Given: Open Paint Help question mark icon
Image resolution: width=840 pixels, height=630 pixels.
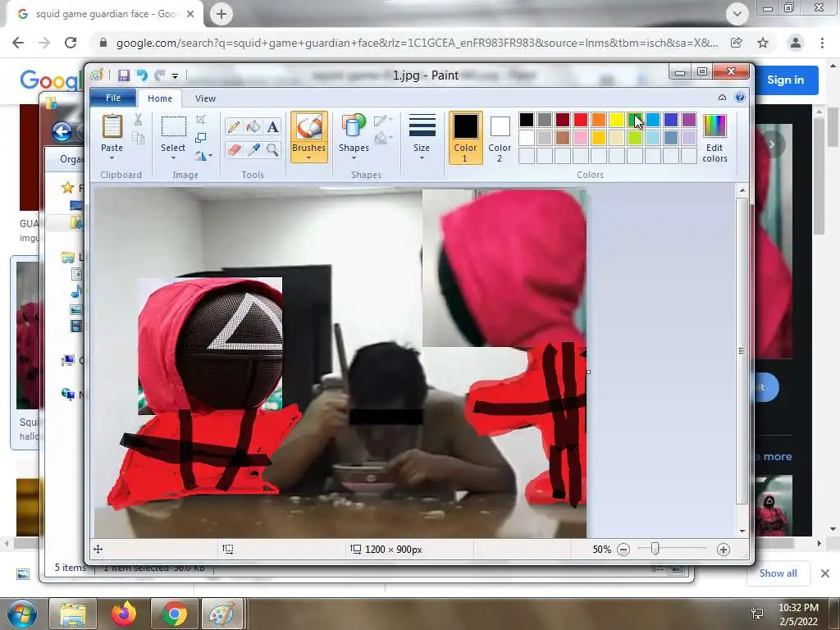Looking at the screenshot, I should coord(740,98).
